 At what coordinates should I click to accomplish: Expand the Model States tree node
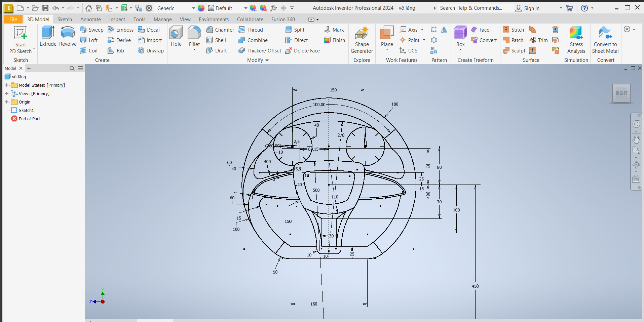coord(7,85)
